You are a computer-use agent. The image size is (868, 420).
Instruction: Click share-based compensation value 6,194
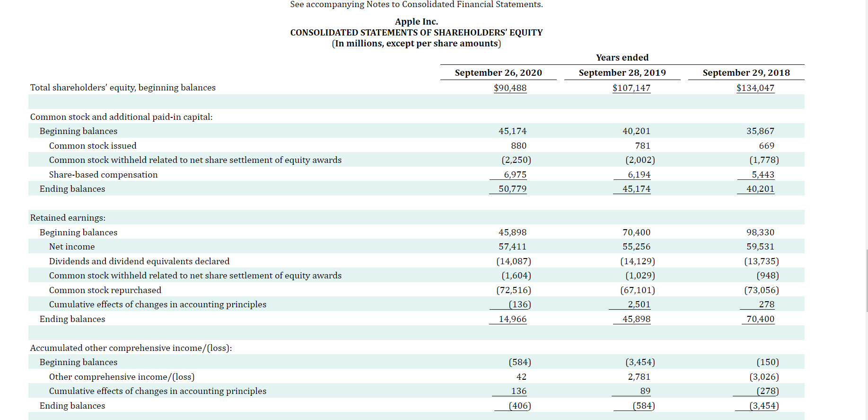coord(639,175)
